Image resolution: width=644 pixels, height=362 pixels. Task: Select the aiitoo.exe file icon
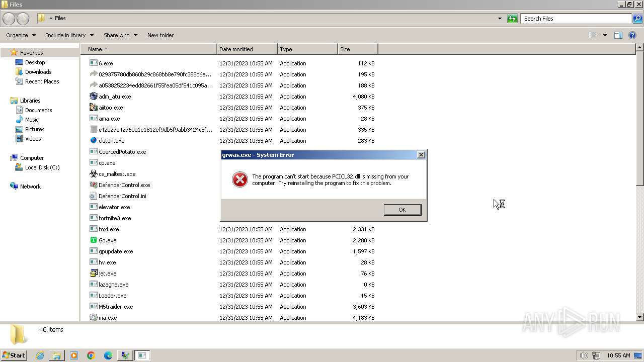[93, 108]
